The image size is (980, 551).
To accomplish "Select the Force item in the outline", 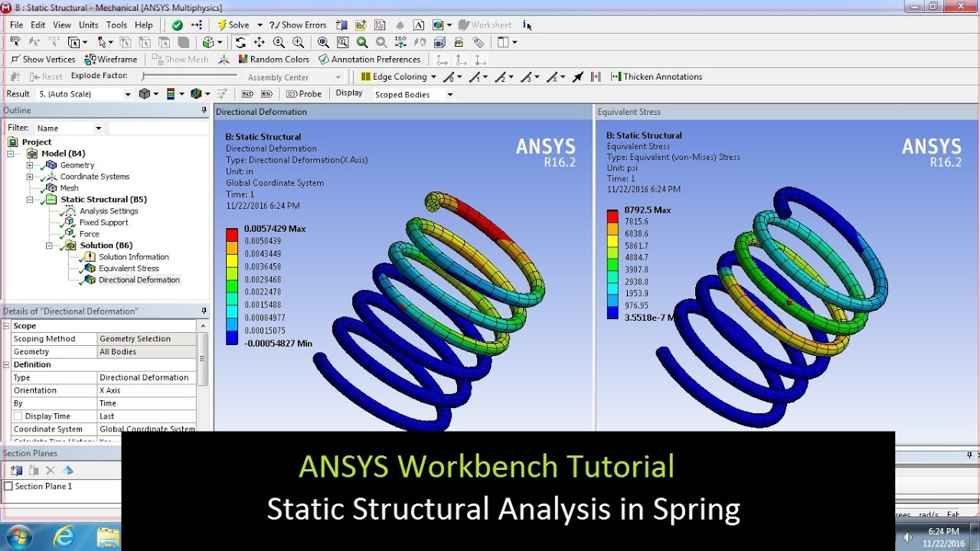I will pos(90,234).
